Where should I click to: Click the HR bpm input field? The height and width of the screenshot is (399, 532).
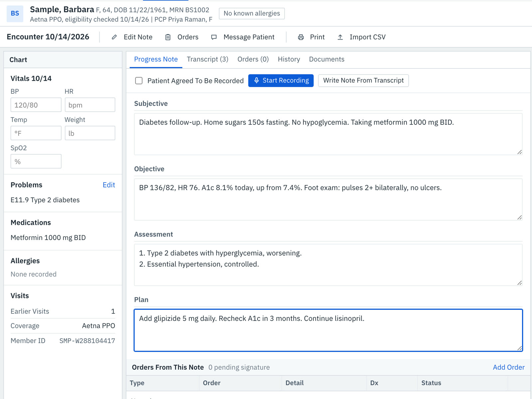[x=90, y=105]
